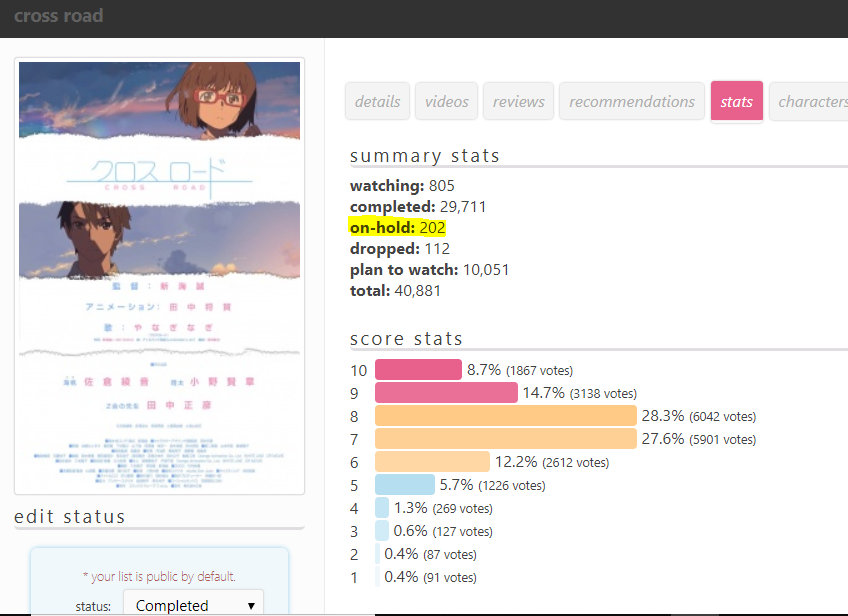Open the characters tab
848x616 pixels.
click(811, 101)
